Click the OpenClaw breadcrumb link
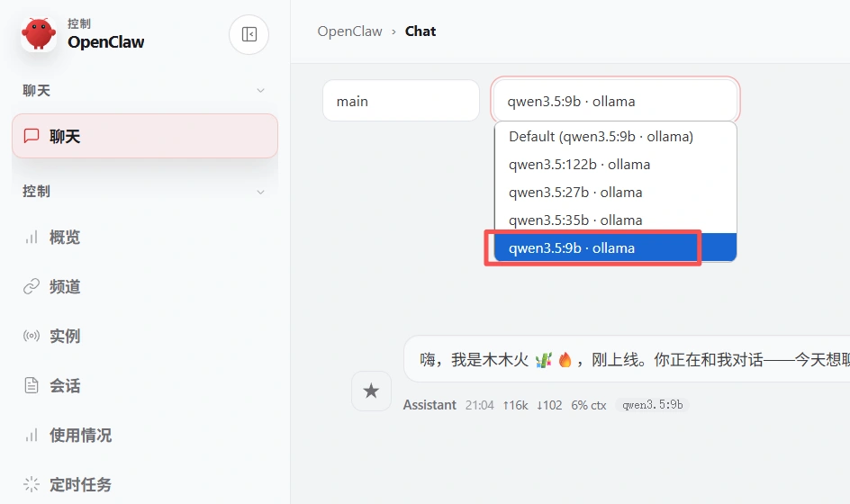850x504 pixels. 349,31
